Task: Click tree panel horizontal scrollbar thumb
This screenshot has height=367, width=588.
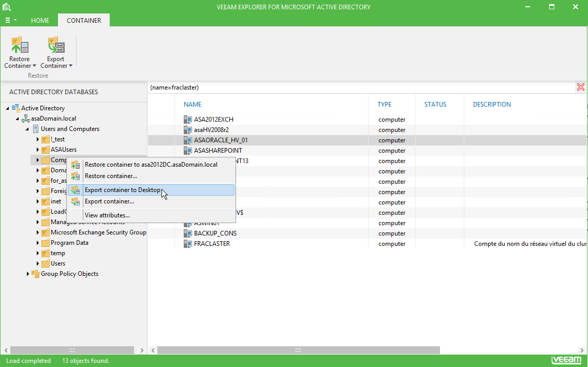Action: [72, 350]
